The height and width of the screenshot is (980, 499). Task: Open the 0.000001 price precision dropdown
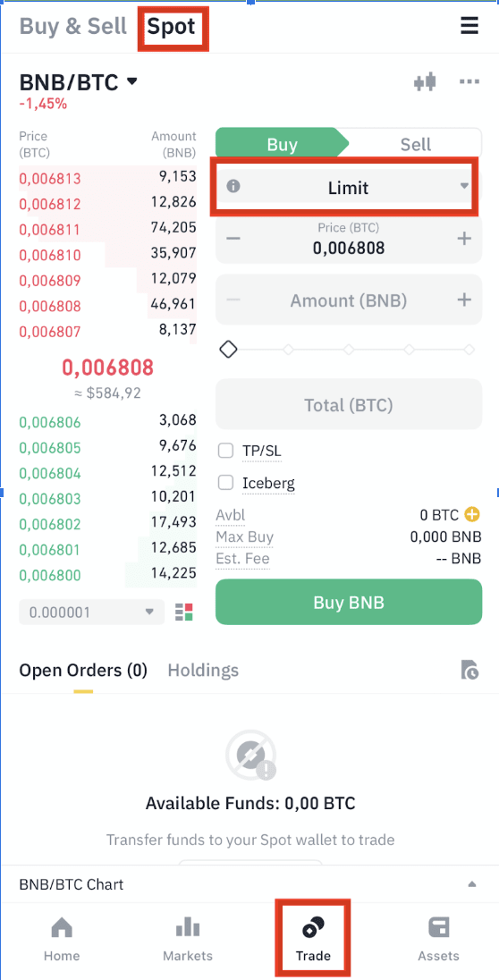92,612
